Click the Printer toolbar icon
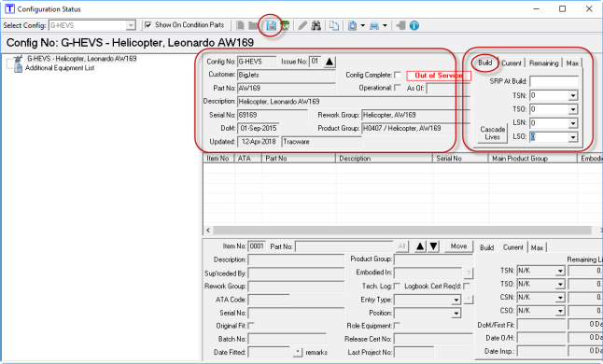Image resolution: width=603 pixels, height=364 pixels. [373, 26]
